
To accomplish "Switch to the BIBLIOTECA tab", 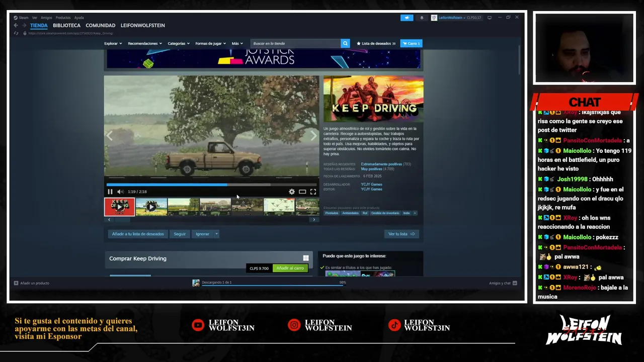I will point(66,25).
